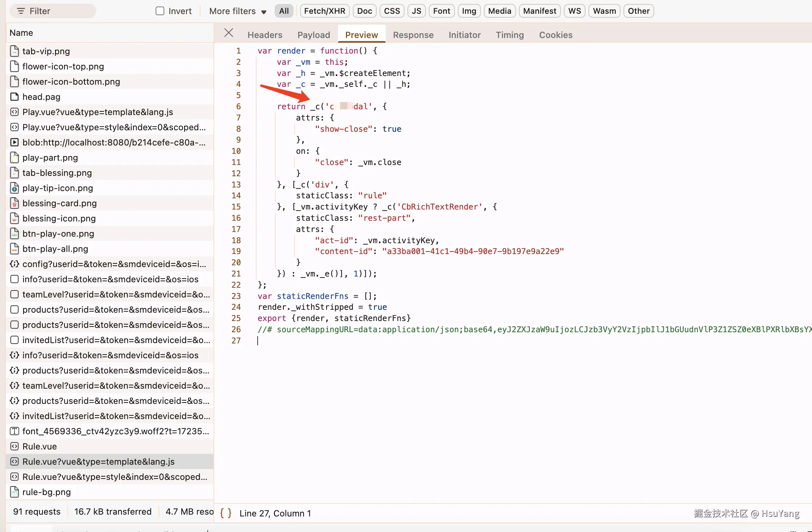Select Play.vue template lang.js request

point(98,112)
